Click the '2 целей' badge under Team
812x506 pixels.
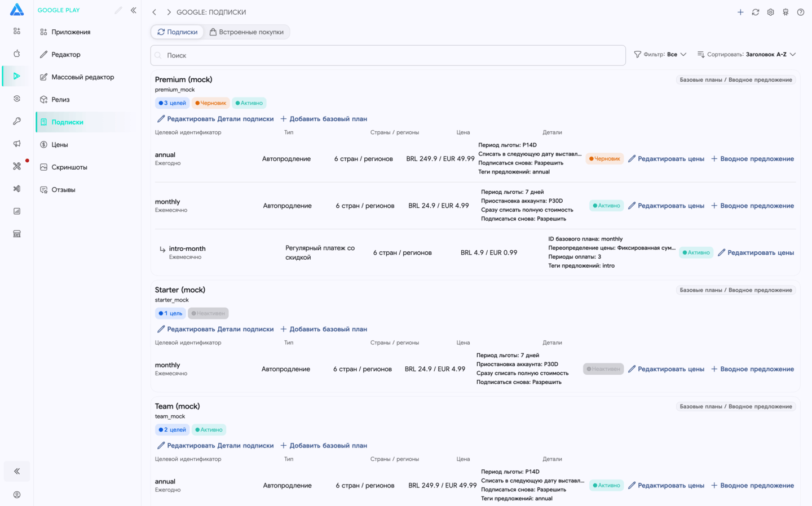coord(172,430)
